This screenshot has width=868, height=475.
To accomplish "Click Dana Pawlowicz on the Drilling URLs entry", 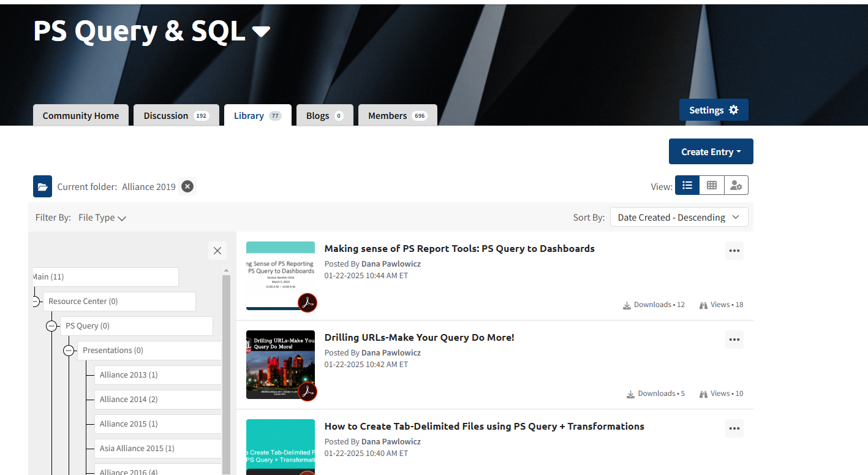I will pyautogui.click(x=391, y=352).
